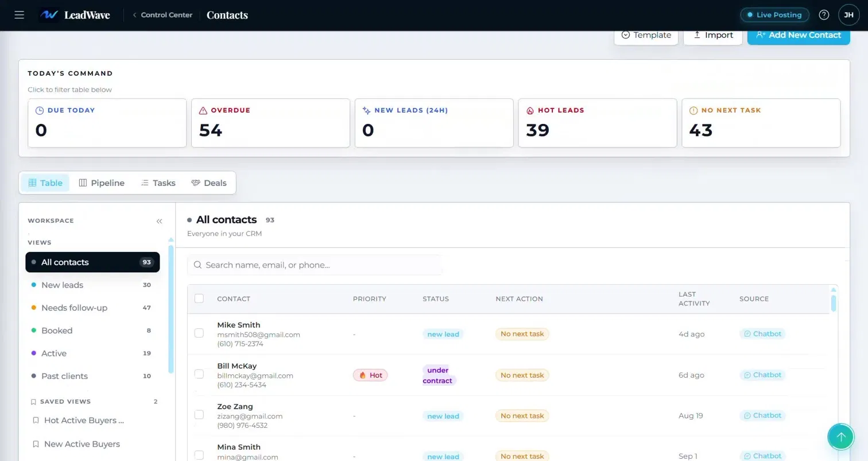Select the All contacts view
868x461 pixels.
tap(92, 262)
